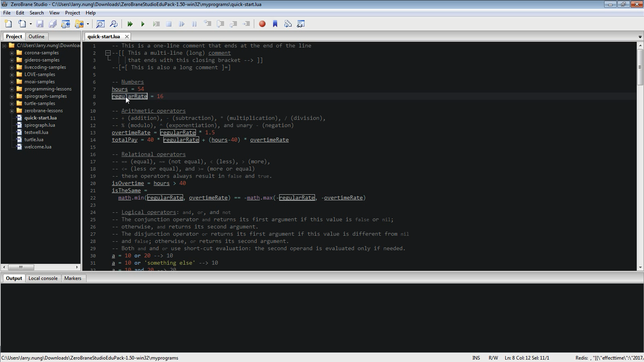Expand the LOVE-samples folder
This screenshot has width=644, height=362.
pyautogui.click(x=12, y=74)
